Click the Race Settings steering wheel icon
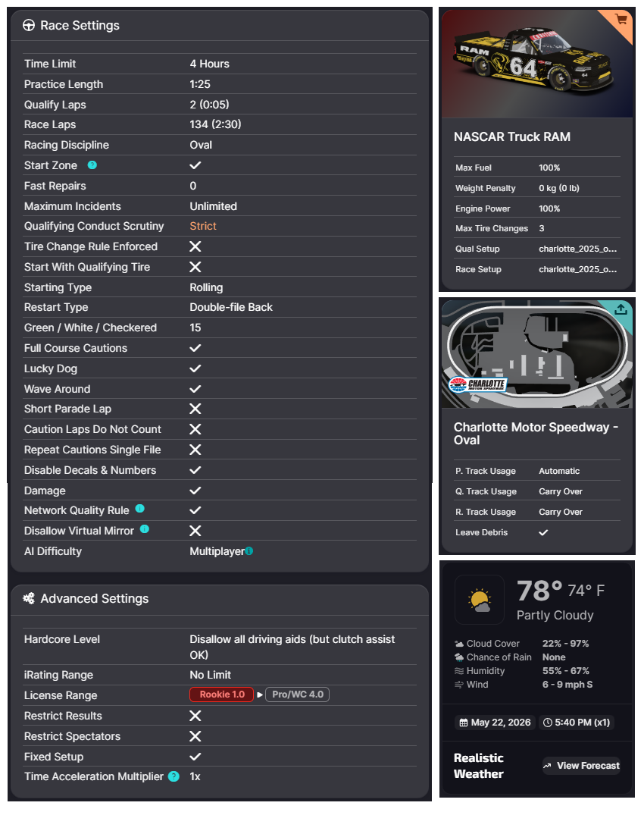 point(29,25)
